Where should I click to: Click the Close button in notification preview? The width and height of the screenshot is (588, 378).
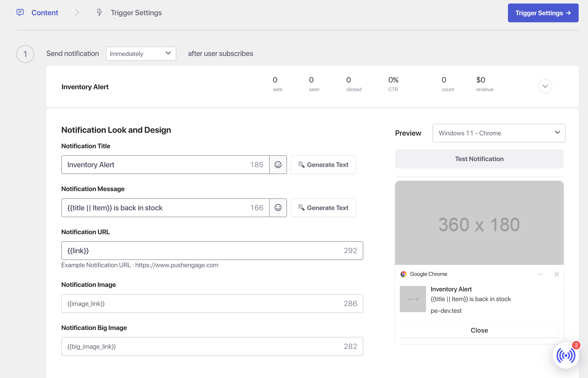479,330
